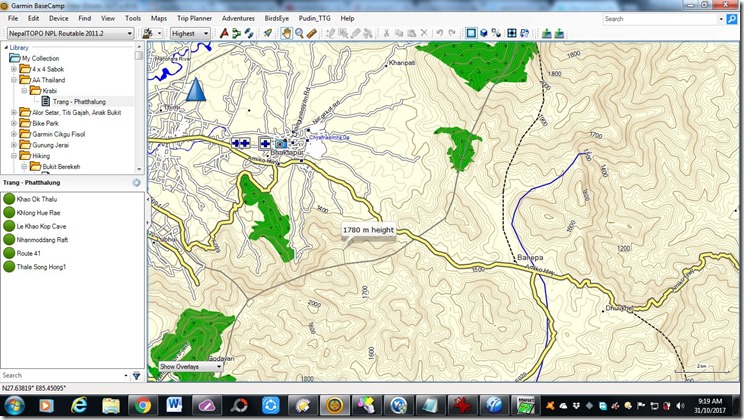Open the Show Overlays dropdown

191,366
